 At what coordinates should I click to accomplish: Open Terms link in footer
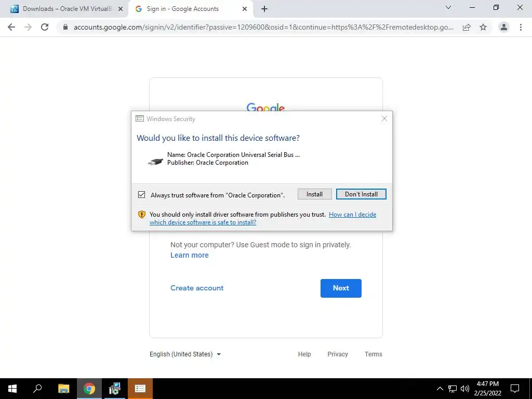tap(373, 354)
